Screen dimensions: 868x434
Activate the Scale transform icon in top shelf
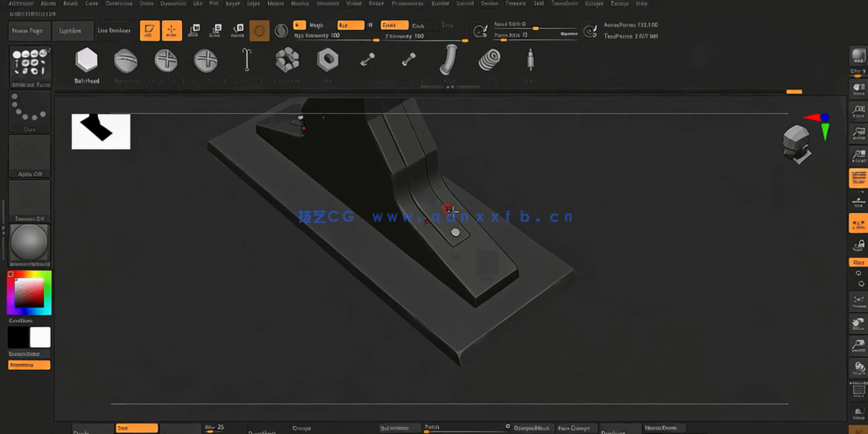(215, 31)
